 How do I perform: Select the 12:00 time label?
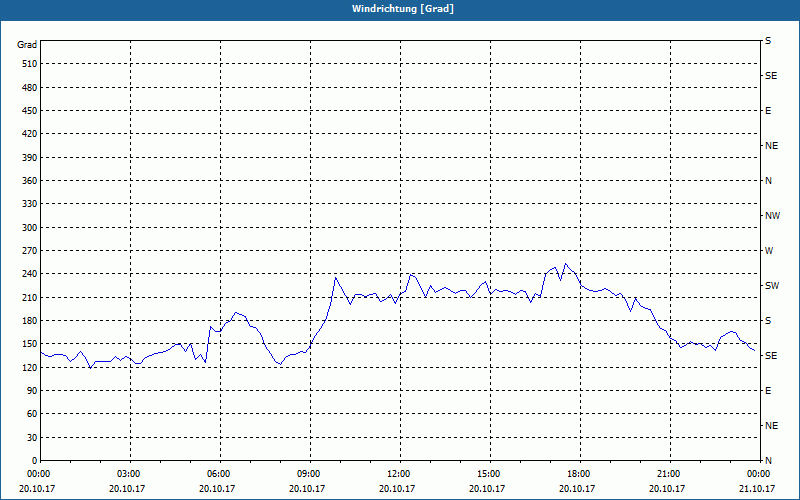point(397,474)
